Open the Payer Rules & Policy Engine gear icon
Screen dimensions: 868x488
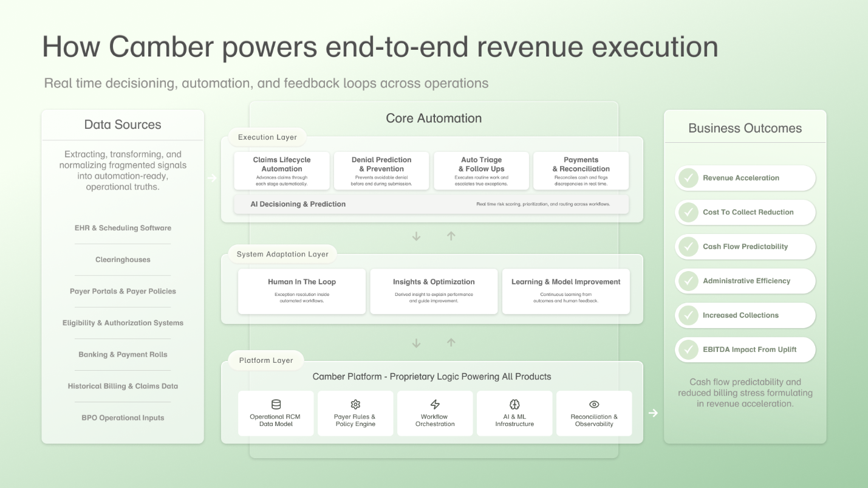pyautogui.click(x=355, y=404)
